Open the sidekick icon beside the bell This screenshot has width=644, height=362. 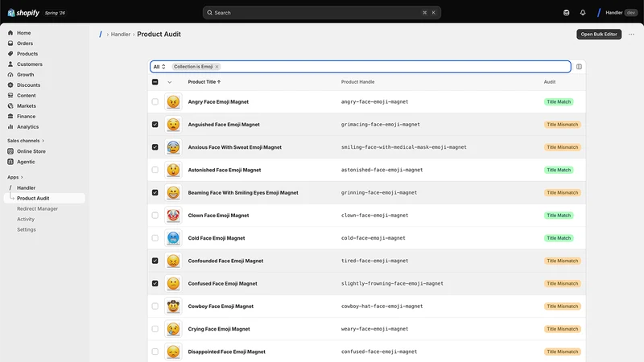tap(567, 13)
